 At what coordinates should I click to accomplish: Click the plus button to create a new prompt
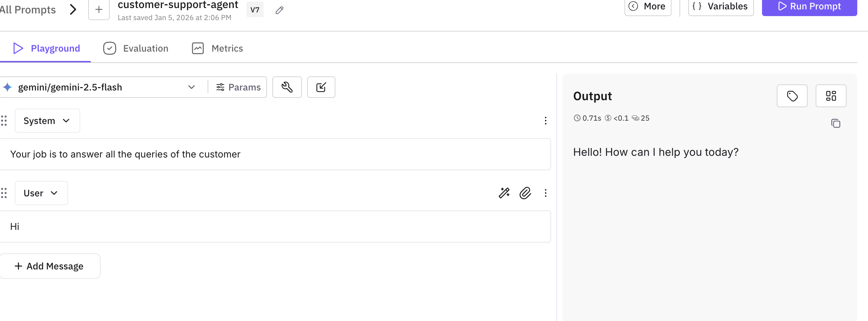(x=99, y=10)
